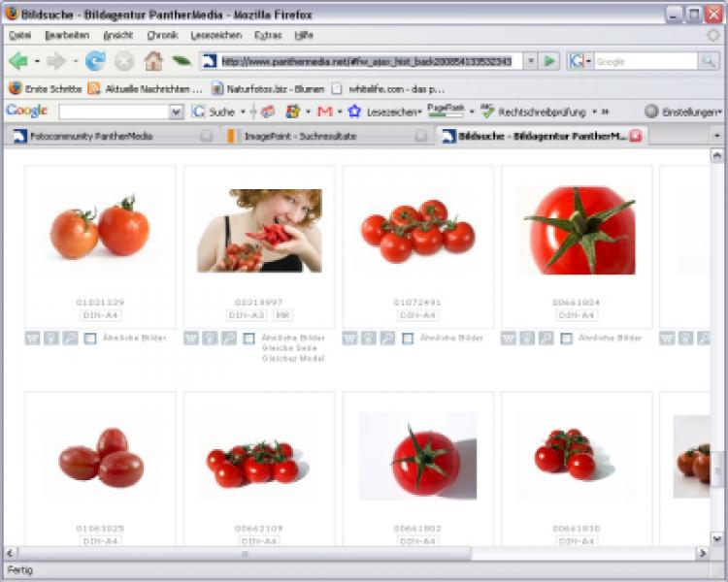Click the horizontal scrollbar at page bottom
The width and height of the screenshot is (728, 582).
click(243, 553)
